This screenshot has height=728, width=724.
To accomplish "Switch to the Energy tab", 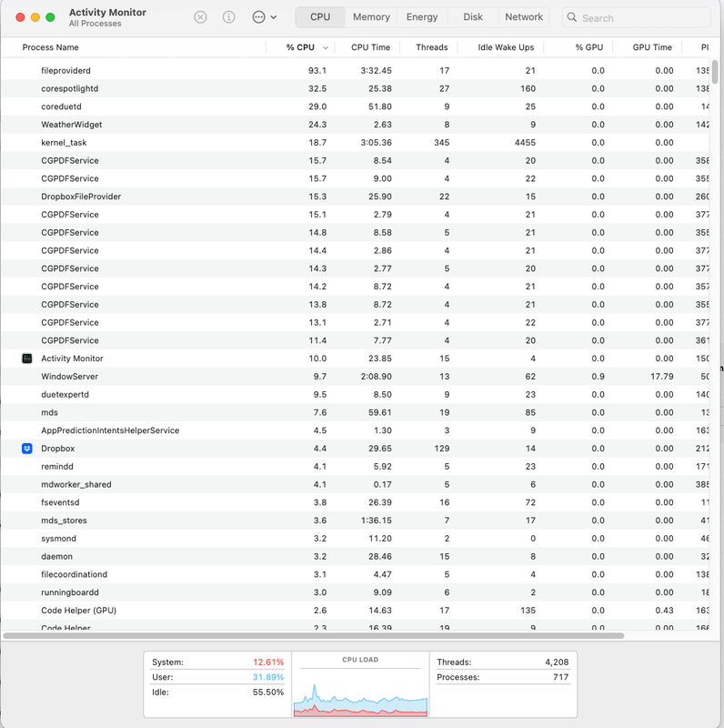I will click(421, 17).
